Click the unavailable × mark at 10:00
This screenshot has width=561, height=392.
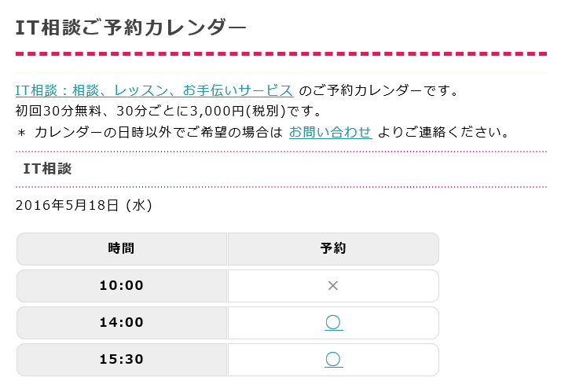coord(333,285)
